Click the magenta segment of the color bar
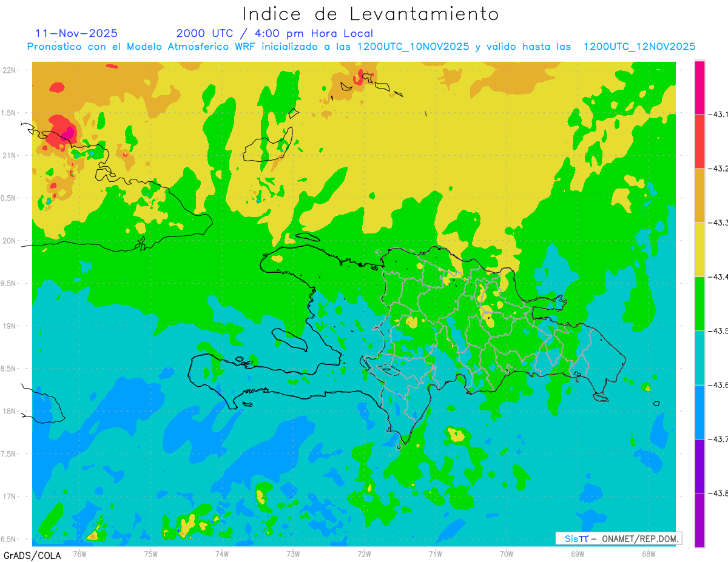728x562 pixels. 699,87
